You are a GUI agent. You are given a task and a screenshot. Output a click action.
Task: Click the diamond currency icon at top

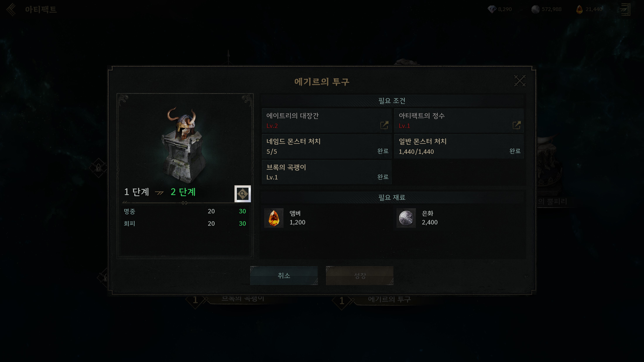click(491, 9)
